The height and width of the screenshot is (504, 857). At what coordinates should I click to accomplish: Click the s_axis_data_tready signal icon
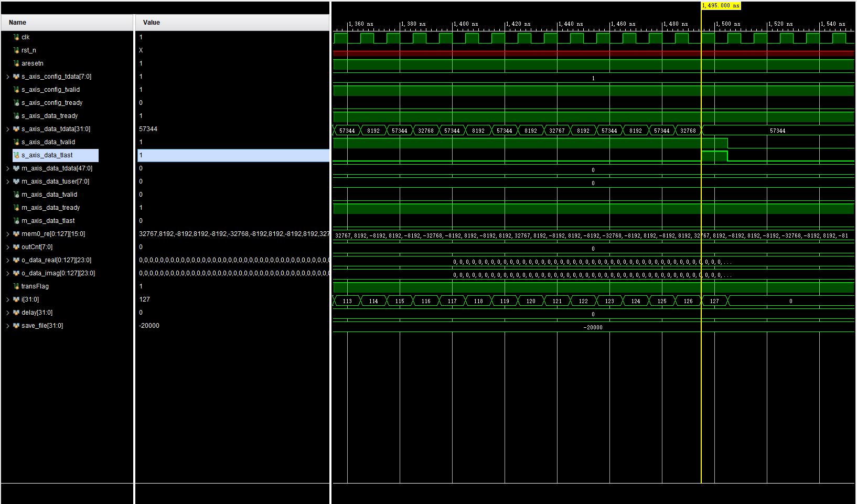click(16, 116)
